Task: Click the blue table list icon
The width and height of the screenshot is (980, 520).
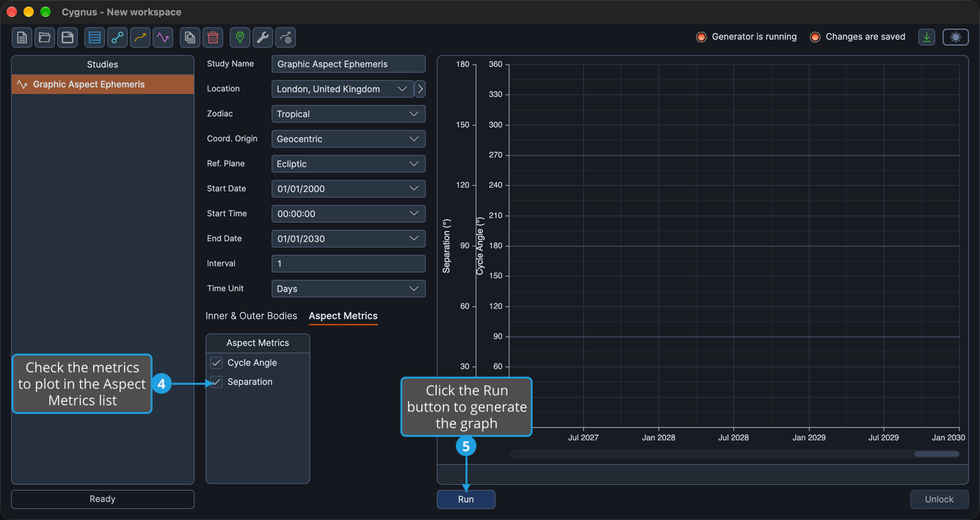Action: (x=95, y=37)
